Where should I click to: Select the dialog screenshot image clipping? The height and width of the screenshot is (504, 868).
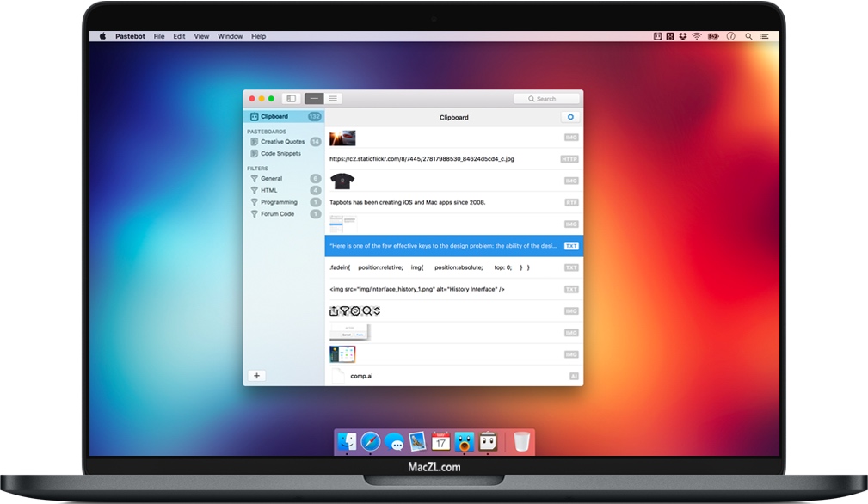(454, 333)
